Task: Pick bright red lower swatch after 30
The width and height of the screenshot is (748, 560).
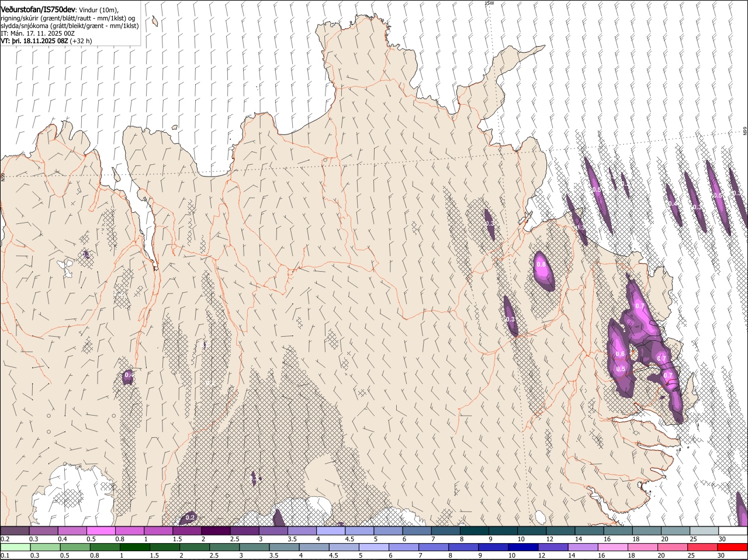Action: tap(733, 547)
